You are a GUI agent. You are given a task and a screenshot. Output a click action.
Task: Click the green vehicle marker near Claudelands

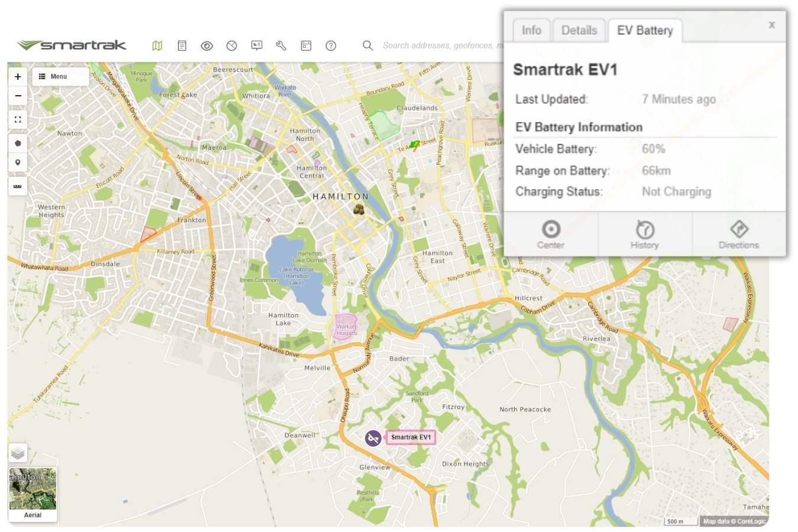coord(415,145)
